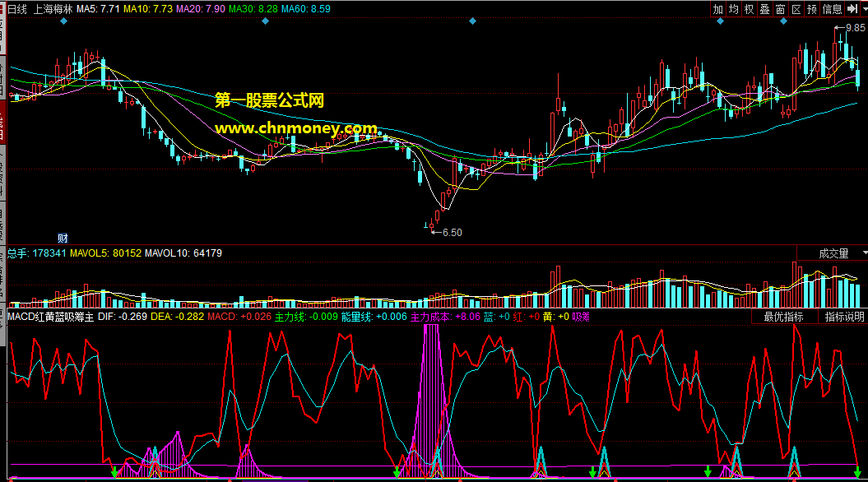868x482 pixels.
Task: Click the 能里线: +0.006 value
Action: click(374, 317)
